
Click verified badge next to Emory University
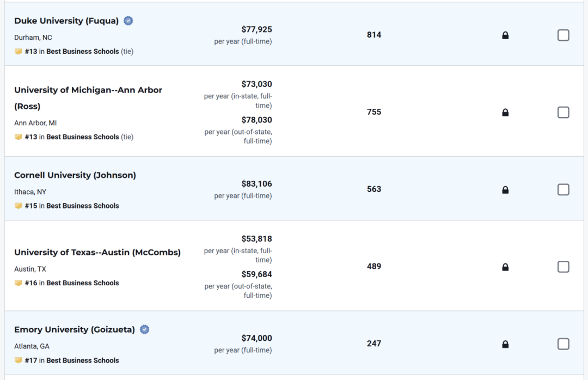pos(144,329)
